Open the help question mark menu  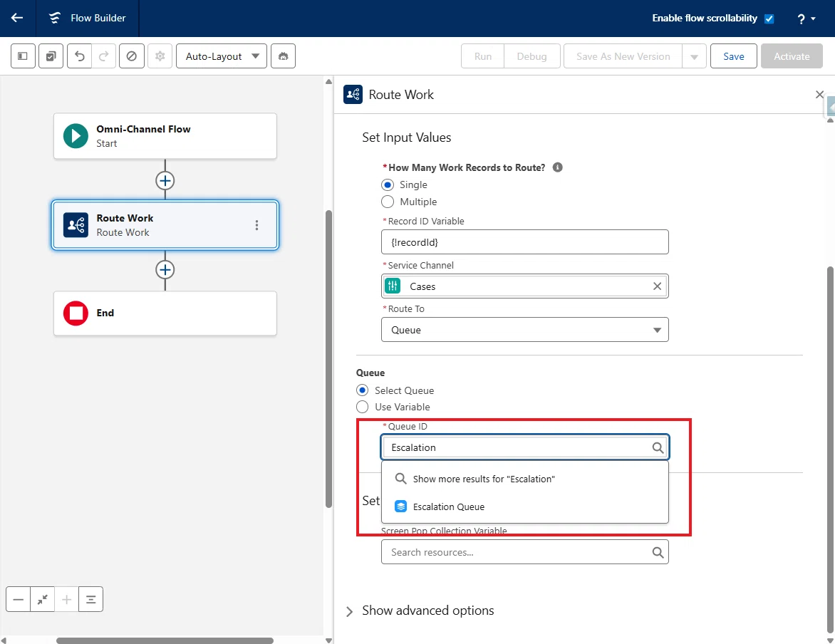coord(807,19)
